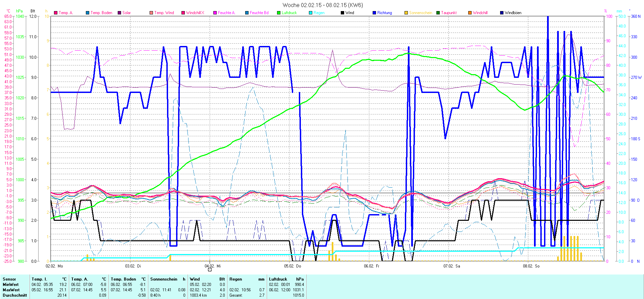Click the purple Solar legend square
This screenshot has height=299, width=644.
click(x=119, y=13)
